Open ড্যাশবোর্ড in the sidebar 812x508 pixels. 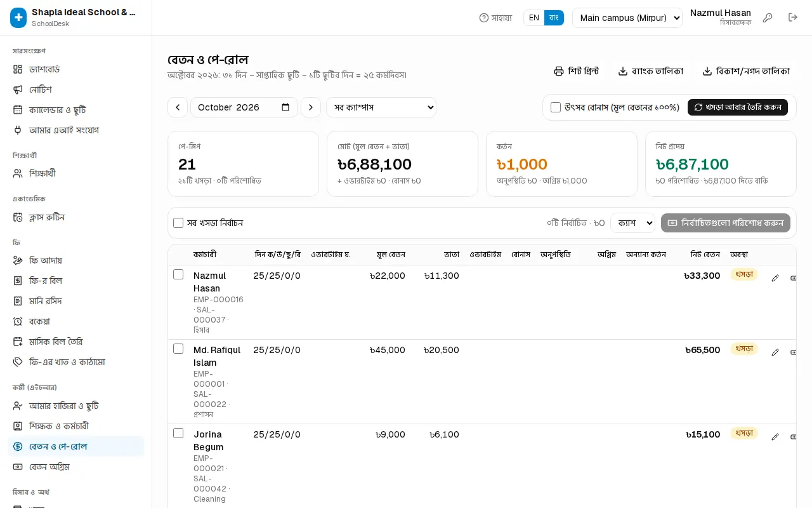(x=76, y=69)
